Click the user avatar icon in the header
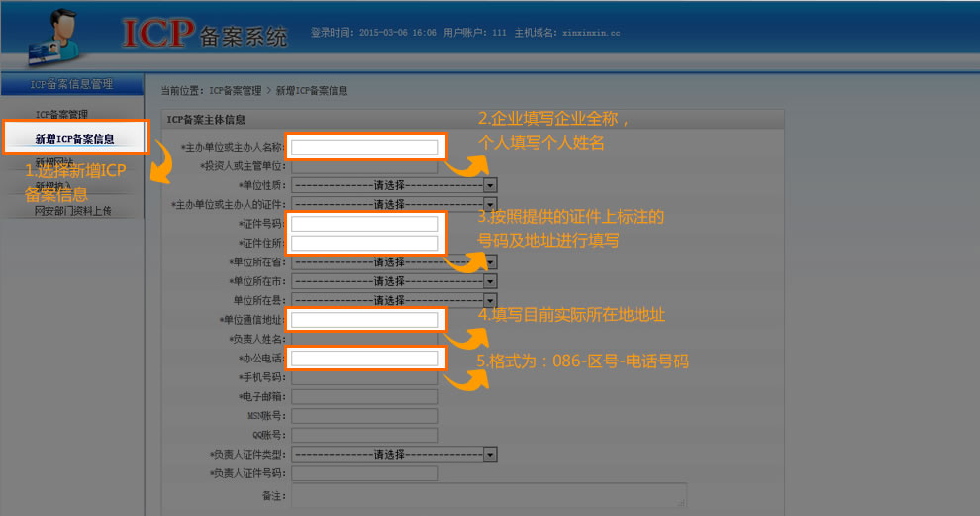Image resolution: width=980 pixels, height=516 pixels. click(x=55, y=37)
